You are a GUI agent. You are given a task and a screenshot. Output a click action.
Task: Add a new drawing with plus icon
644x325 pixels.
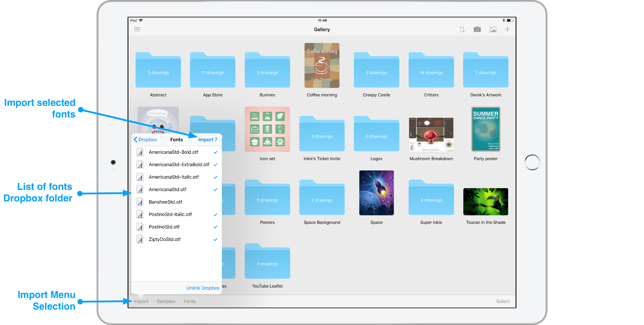click(507, 29)
